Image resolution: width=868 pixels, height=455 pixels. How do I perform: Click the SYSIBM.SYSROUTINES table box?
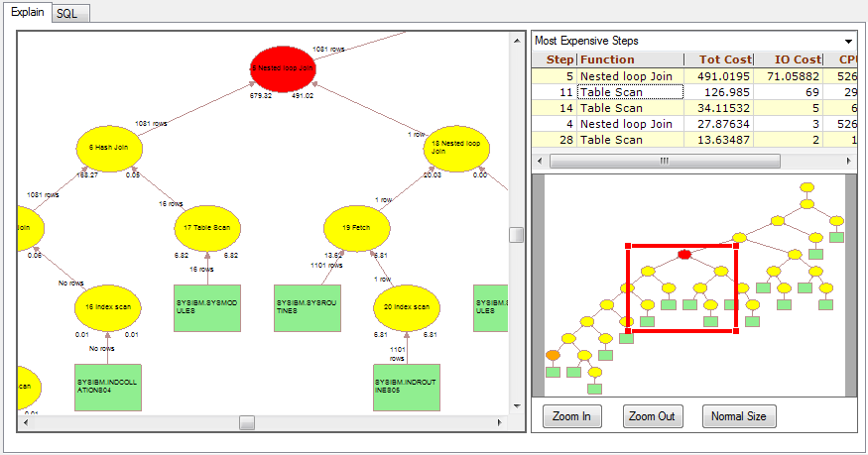tap(308, 308)
